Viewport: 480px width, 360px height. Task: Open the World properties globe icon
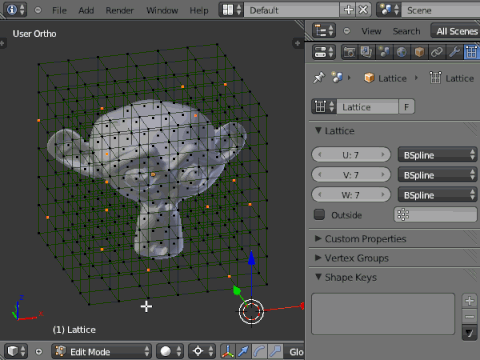[x=402, y=52]
